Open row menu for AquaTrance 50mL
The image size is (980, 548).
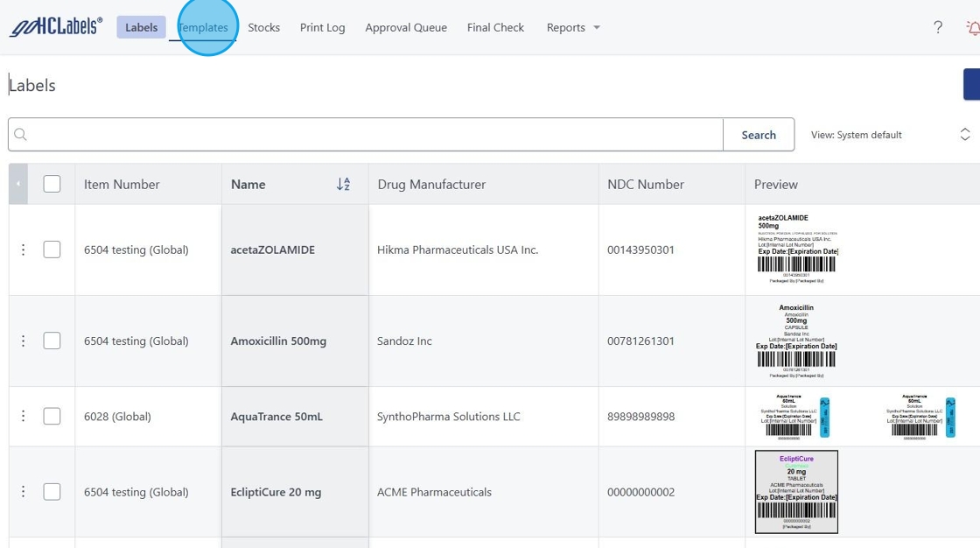[x=24, y=417]
